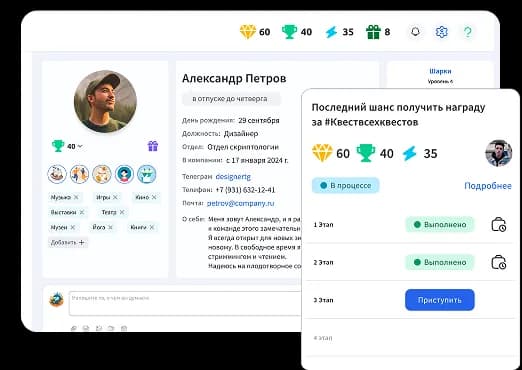Click the quest popup title 'Последний шанс получить награду'
Viewport: 522px width, 370px height.
(x=398, y=107)
